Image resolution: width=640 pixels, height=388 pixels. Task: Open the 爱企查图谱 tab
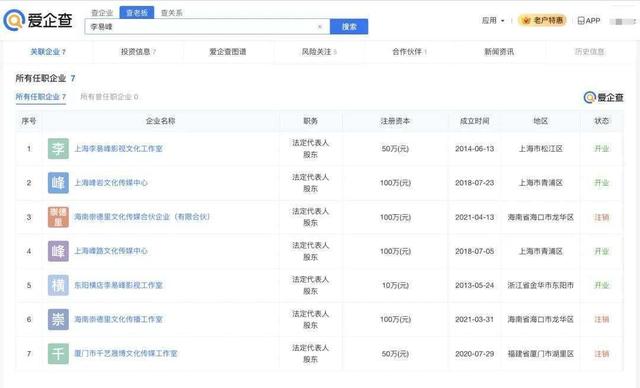click(x=228, y=52)
